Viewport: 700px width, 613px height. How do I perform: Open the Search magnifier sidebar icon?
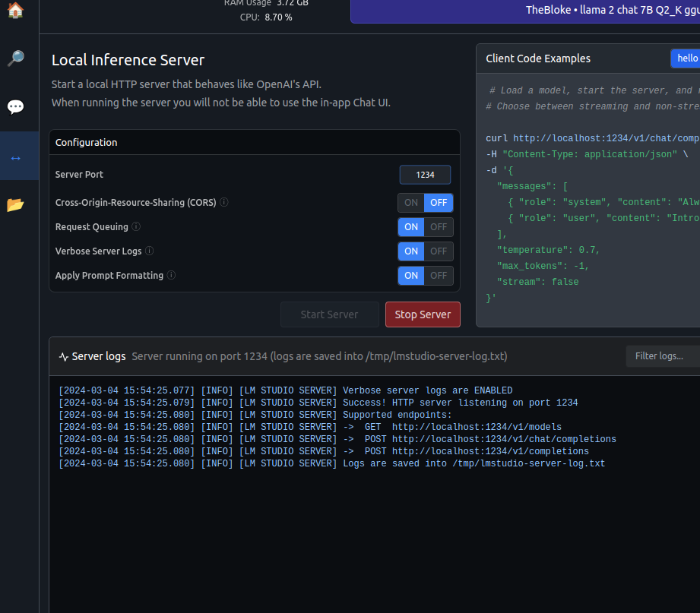tap(15, 58)
